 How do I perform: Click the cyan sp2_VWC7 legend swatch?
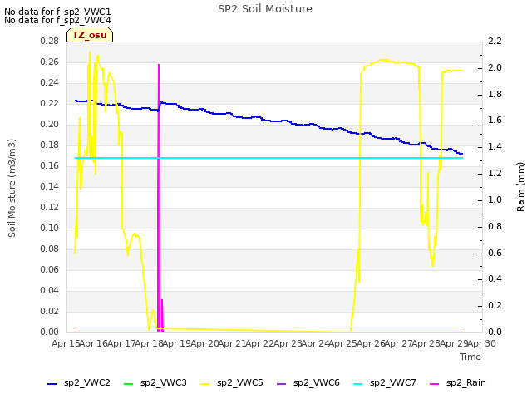point(358,384)
